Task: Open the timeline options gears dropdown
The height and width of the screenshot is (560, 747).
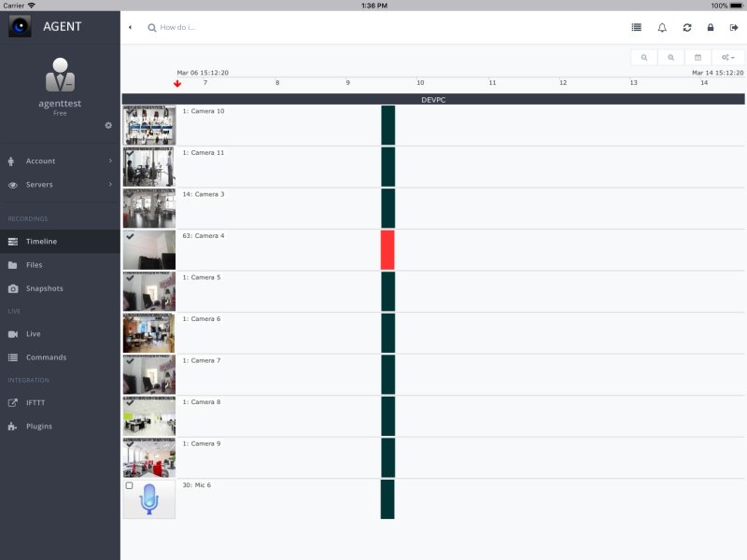Action: click(x=728, y=58)
